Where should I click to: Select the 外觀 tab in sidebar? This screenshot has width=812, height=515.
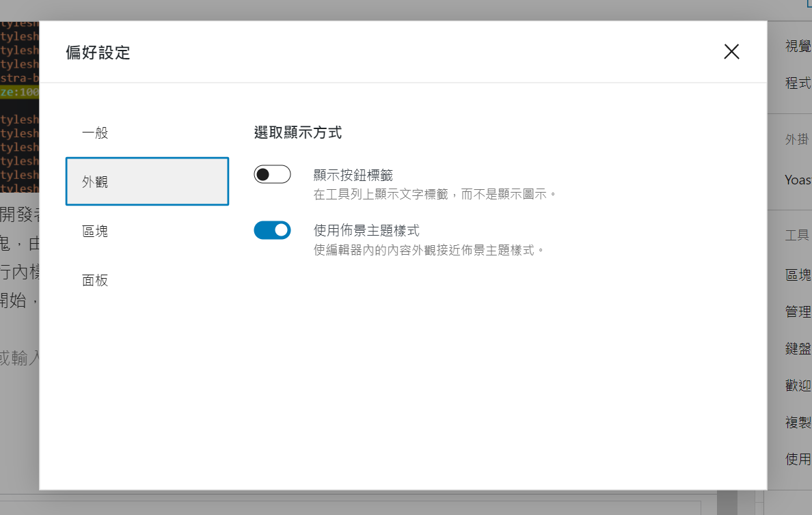[147, 182]
